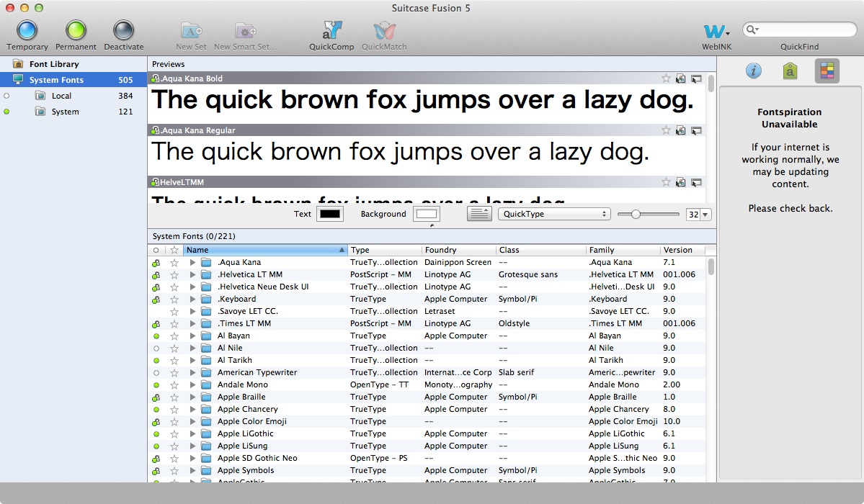This screenshot has height=504, width=864.
Task: Create a New Smart Set
Action: click(x=245, y=36)
